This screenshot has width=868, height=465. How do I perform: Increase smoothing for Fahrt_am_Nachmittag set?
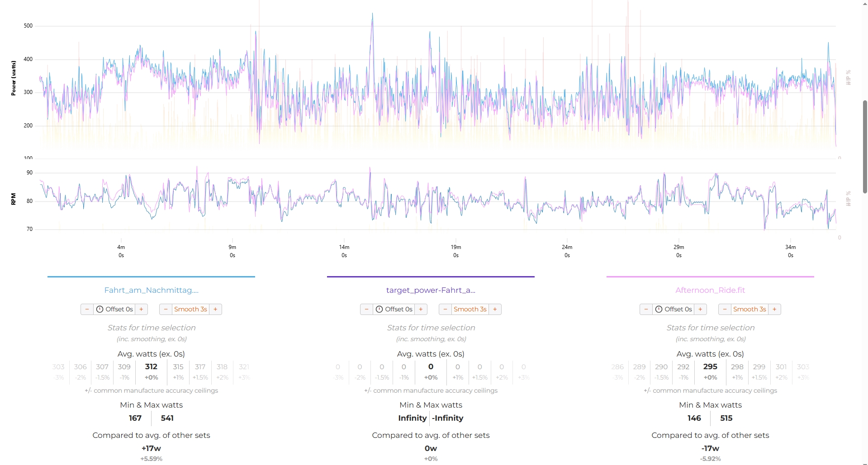tap(216, 309)
